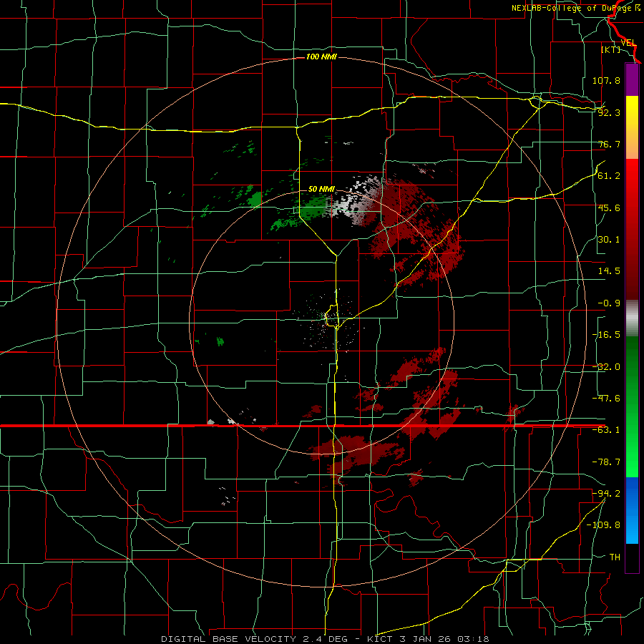The width and height of the screenshot is (644, 644).
Task: Click the [KT] units label
Action: pos(611,49)
